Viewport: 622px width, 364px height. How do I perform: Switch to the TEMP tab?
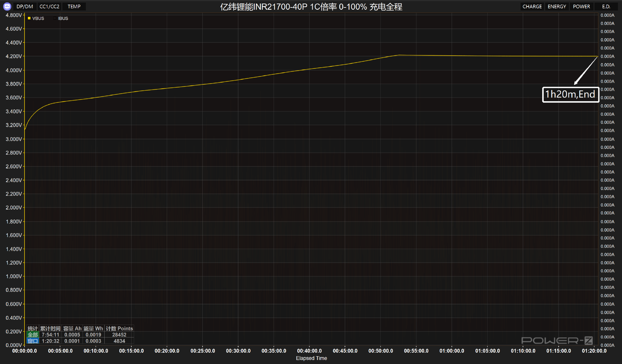click(74, 6)
